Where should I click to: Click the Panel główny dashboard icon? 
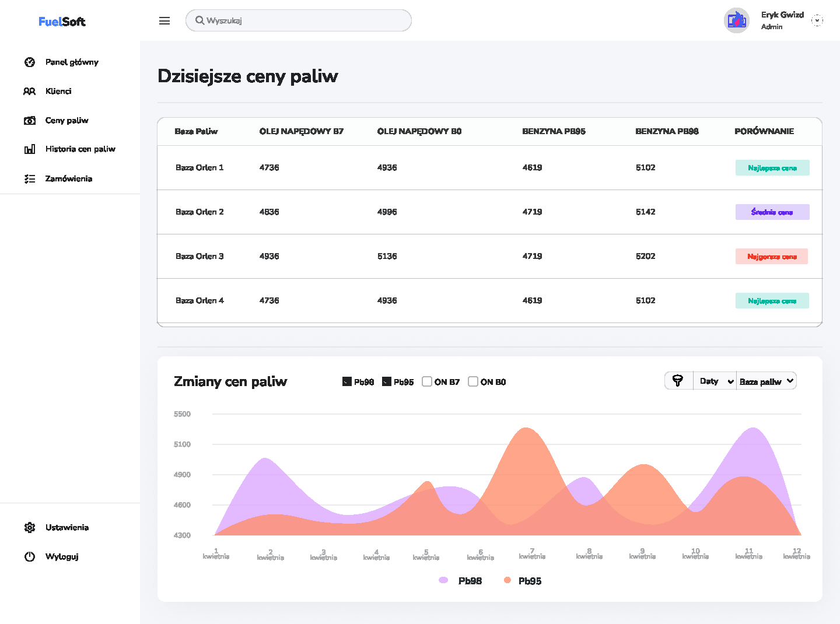coord(30,62)
